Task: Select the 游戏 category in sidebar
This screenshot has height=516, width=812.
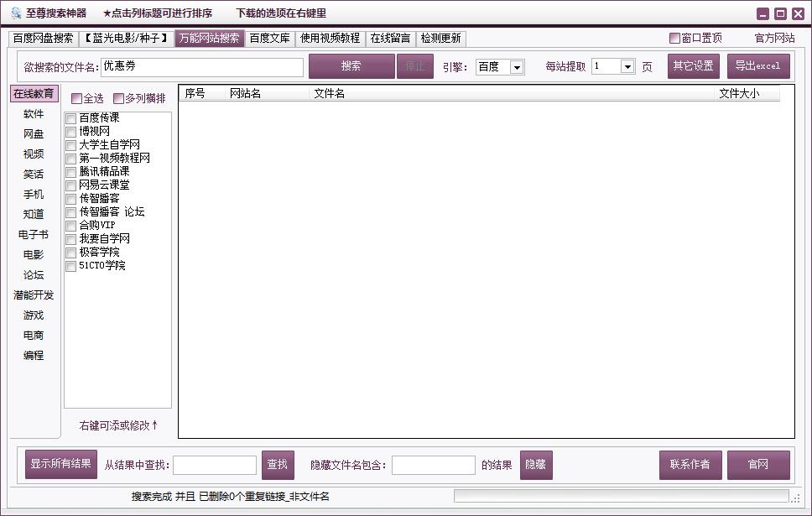Action: [x=33, y=315]
